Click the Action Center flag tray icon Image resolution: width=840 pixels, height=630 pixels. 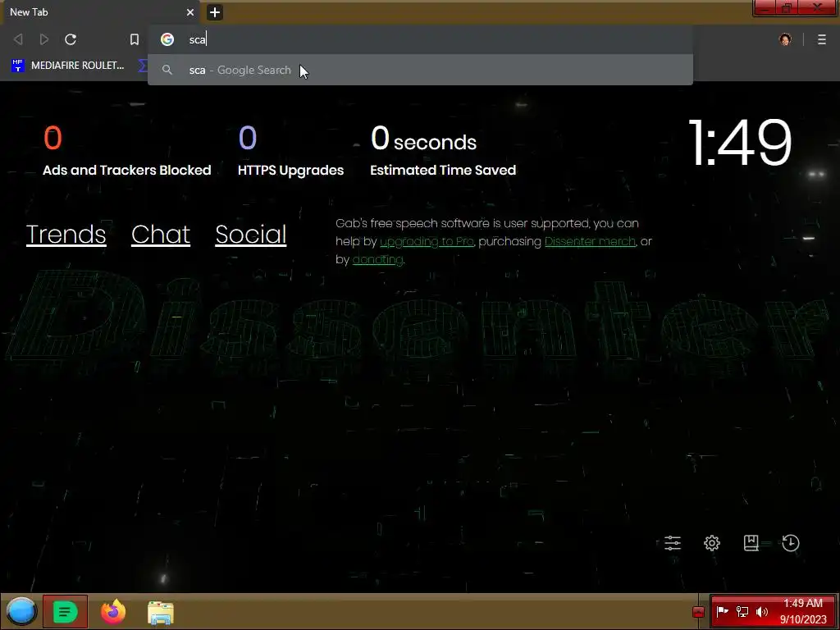pos(722,611)
